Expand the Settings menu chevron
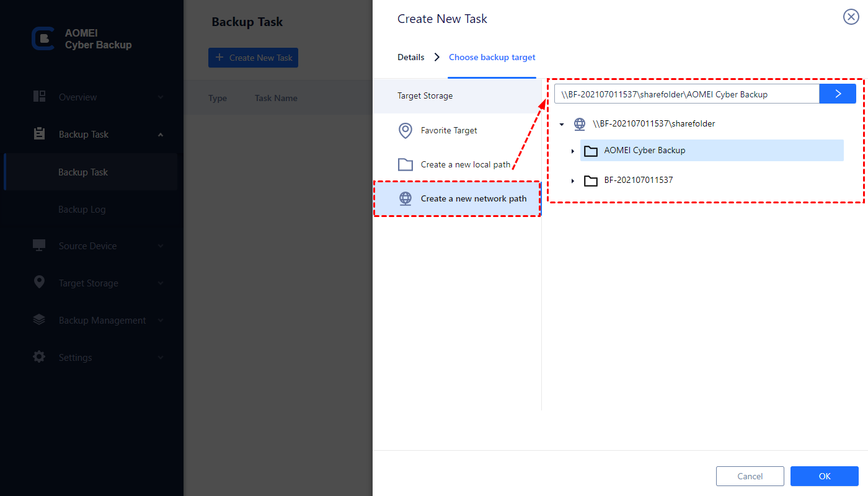The height and width of the screenshot is (496, 868). (161, 358)
